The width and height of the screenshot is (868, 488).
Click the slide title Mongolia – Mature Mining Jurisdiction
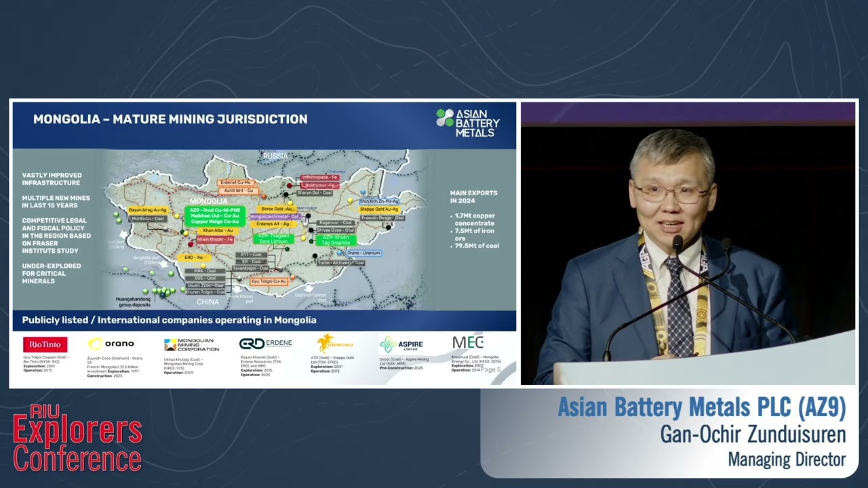tap(170, 119)
